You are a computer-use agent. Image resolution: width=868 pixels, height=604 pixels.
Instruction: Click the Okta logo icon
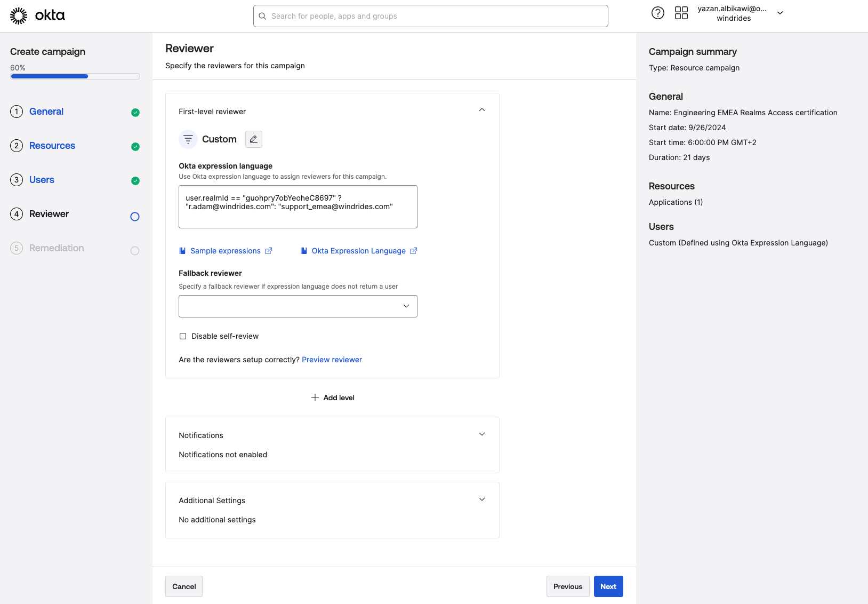tap(19, 16)
